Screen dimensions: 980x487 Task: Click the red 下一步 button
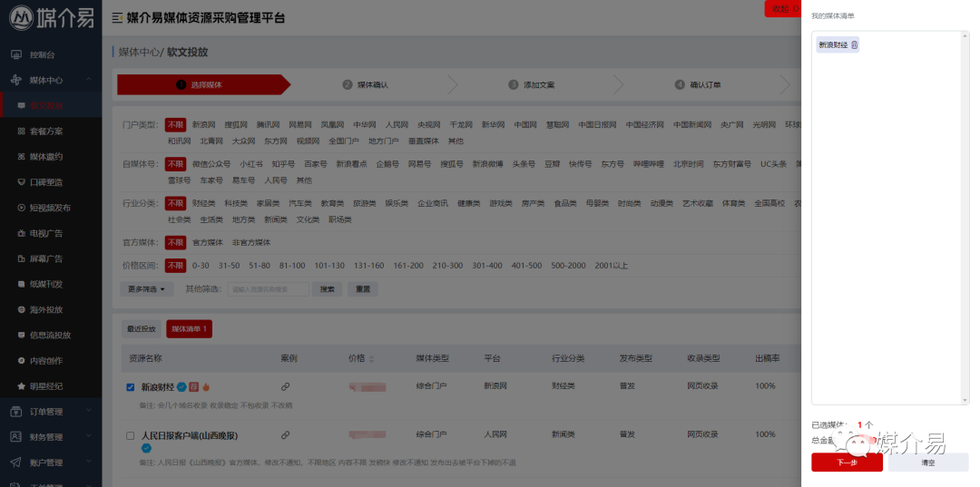(x=846, y=463)
